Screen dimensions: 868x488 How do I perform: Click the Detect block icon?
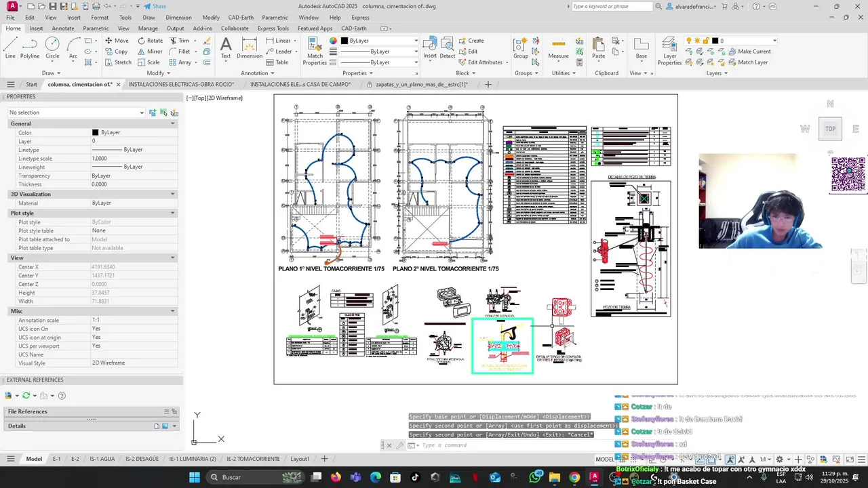click(448, 47)
